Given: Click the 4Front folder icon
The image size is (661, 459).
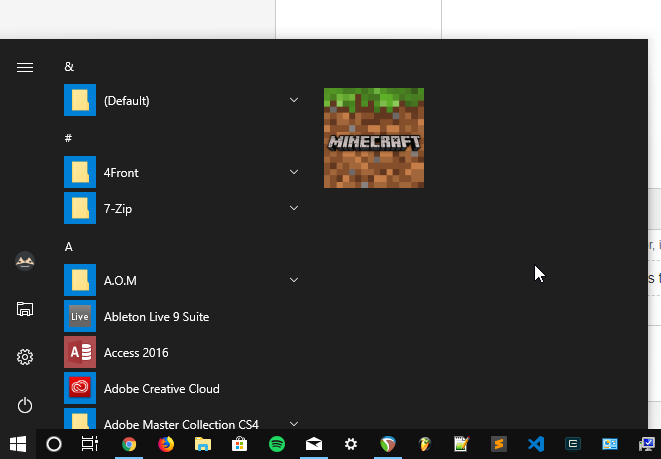Looking at the screenshot, I should 80,172.
